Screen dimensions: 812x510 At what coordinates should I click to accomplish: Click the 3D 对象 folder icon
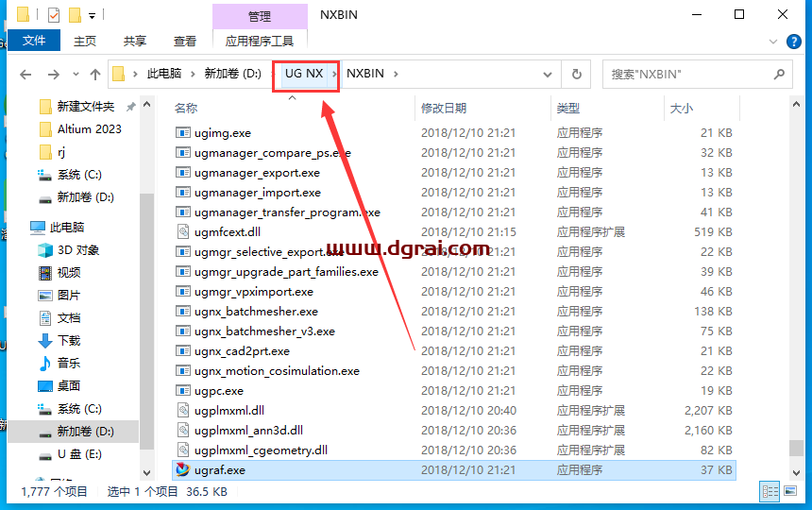[45, 250]
